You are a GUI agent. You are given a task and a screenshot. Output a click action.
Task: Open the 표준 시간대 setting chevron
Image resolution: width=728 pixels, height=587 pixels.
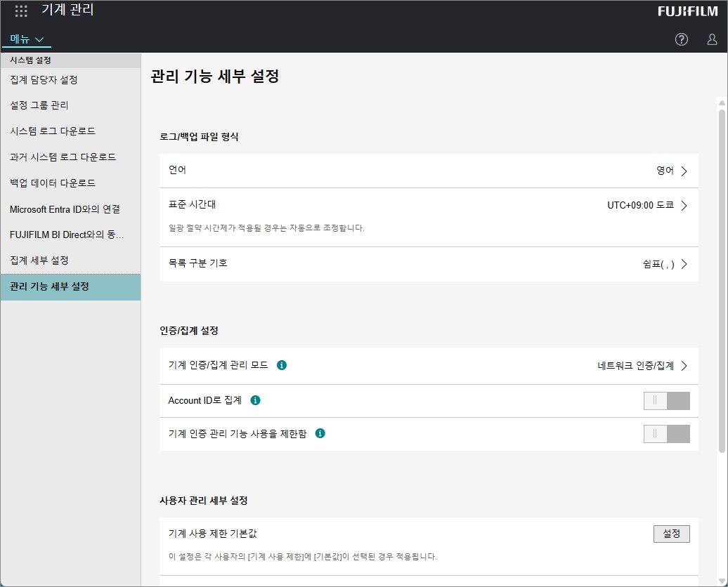[x=684, y=206]
